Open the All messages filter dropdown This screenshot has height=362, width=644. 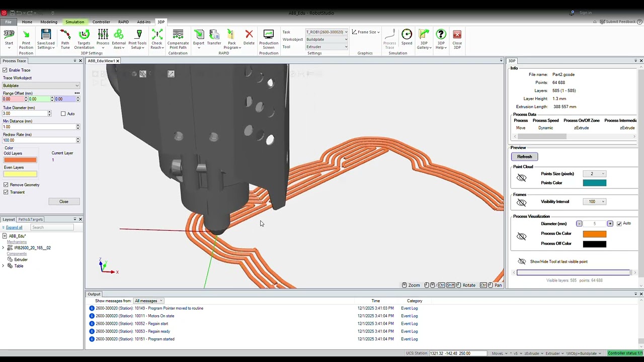tap(148, 301)
